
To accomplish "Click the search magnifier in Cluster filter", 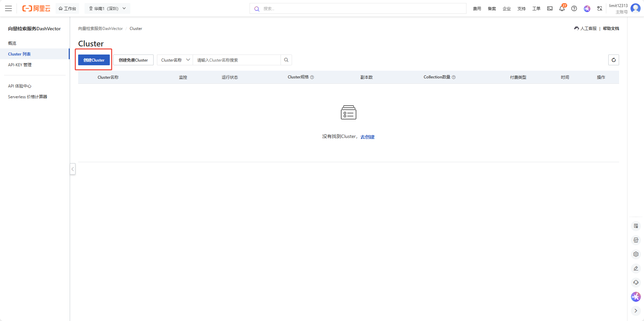I will [286, 60].
